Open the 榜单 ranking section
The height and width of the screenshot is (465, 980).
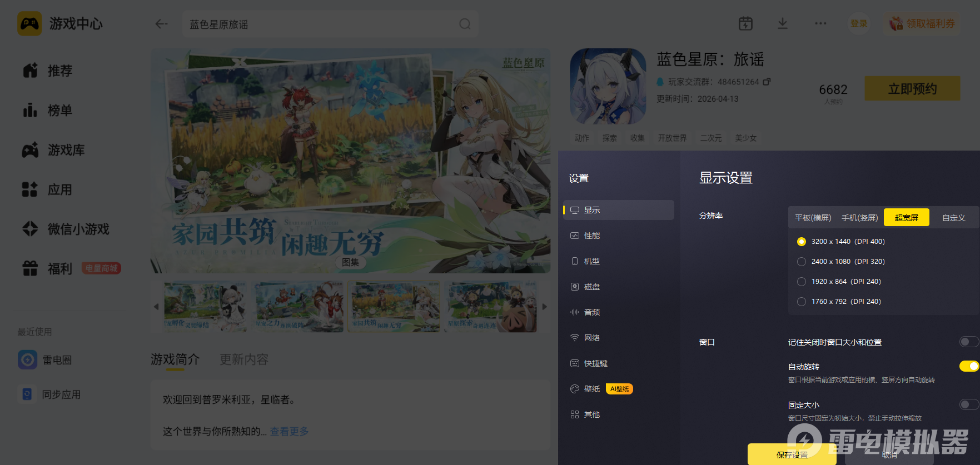tap(48, 111)
